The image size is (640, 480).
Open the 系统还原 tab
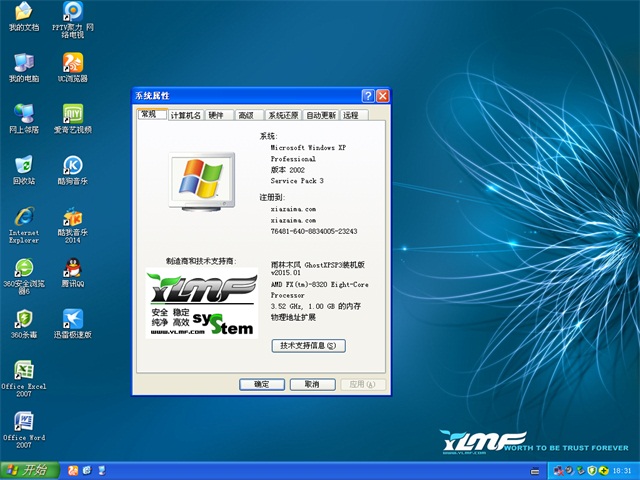point(283,115)
